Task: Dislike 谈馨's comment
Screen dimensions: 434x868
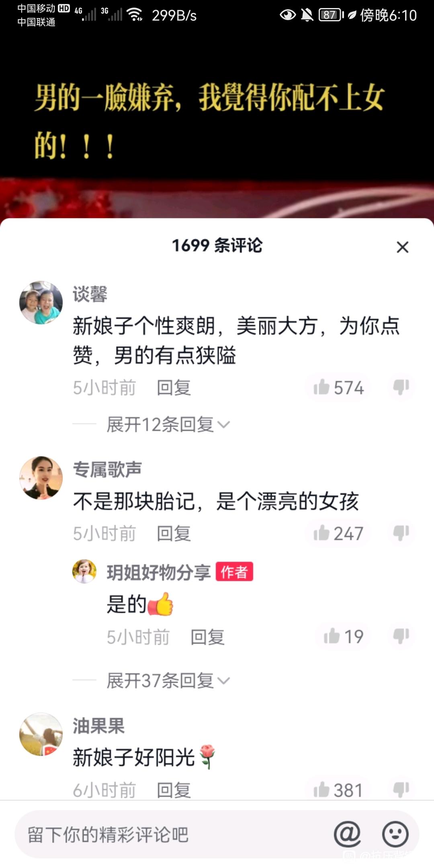Action: point(401,387)
